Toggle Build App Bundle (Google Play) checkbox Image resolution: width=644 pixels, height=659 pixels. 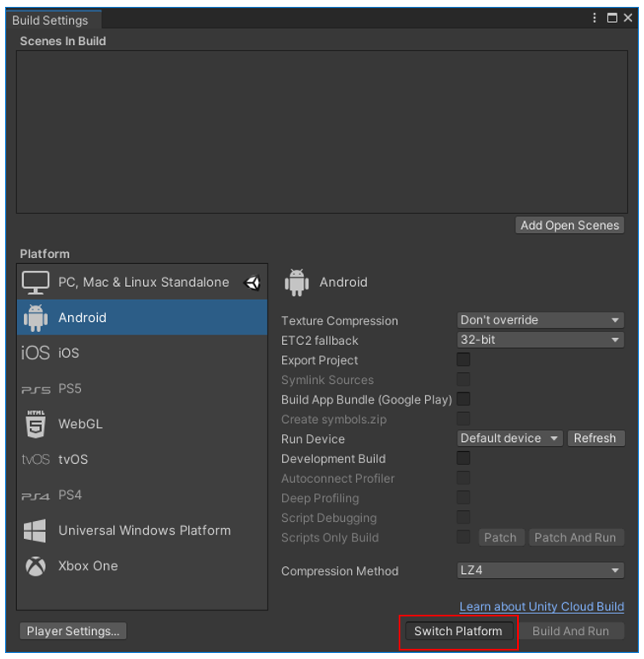463,399
